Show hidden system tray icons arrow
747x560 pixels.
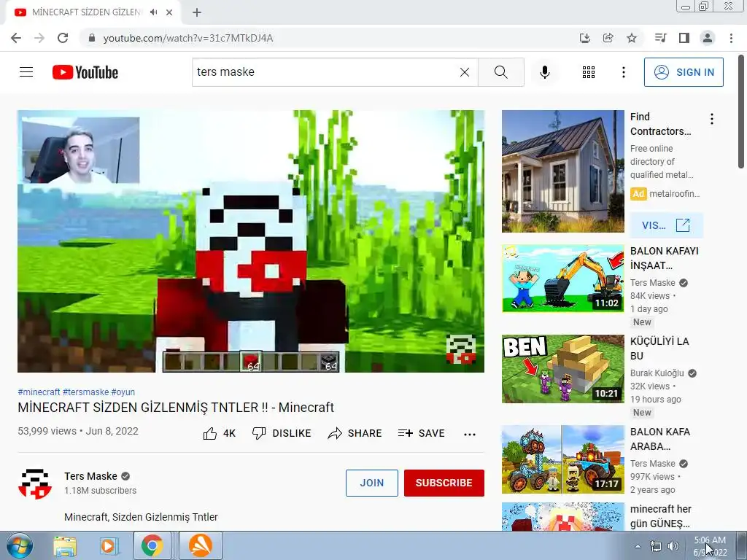click(x=638, y=547)
